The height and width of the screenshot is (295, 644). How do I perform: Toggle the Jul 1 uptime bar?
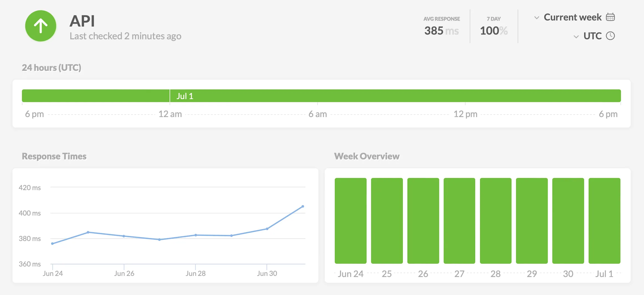pyautogui.click(x=604, y=221)
